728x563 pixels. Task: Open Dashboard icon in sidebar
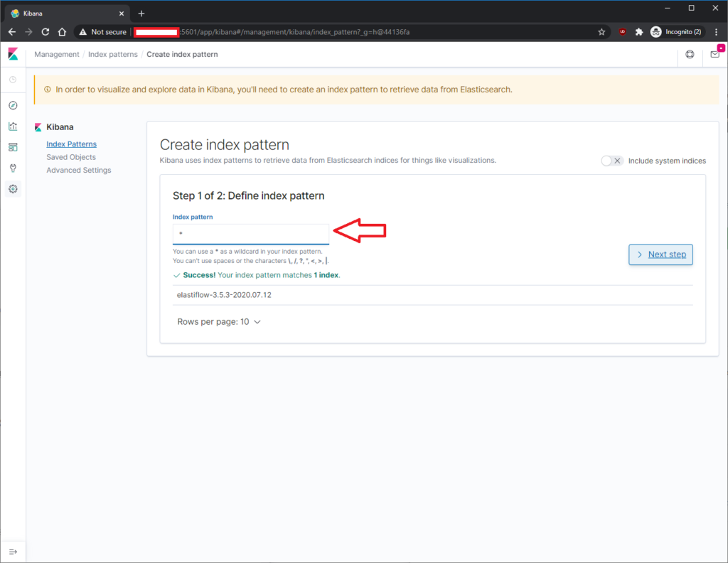[13, 147]
